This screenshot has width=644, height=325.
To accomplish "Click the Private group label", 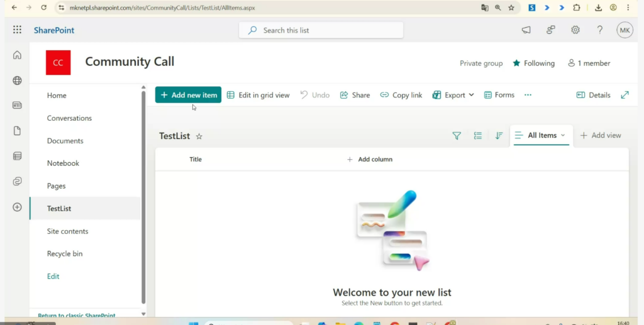I will coord(481,63).
